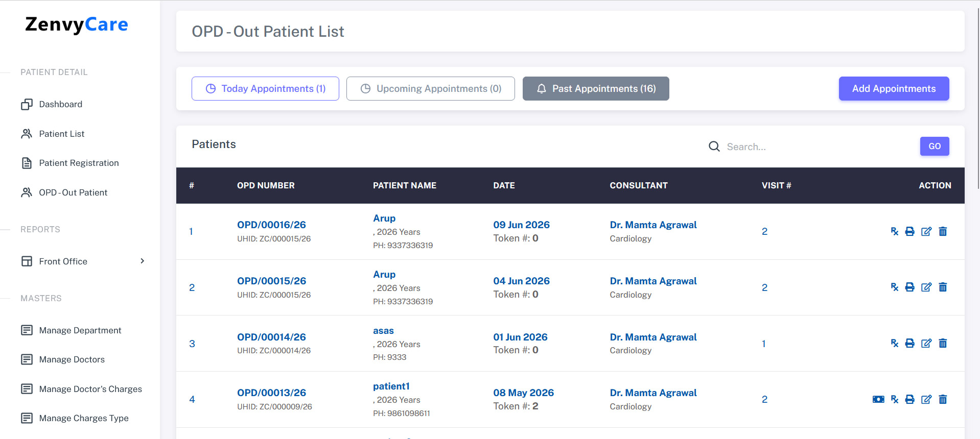Image resolution: width=980 pixels, height=439 pixels.
Task: Open prescription icon for OPD/00014/26
Action: click(x=895, y=344)
